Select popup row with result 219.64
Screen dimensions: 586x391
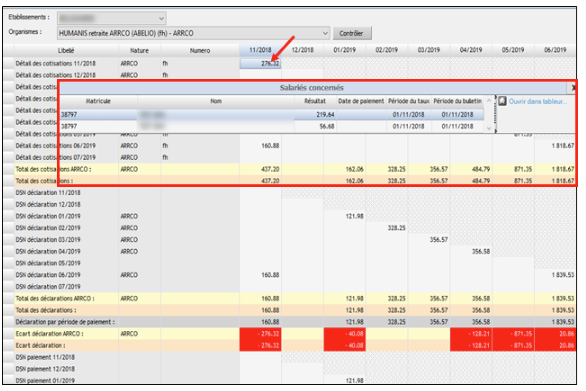point(272,114)
